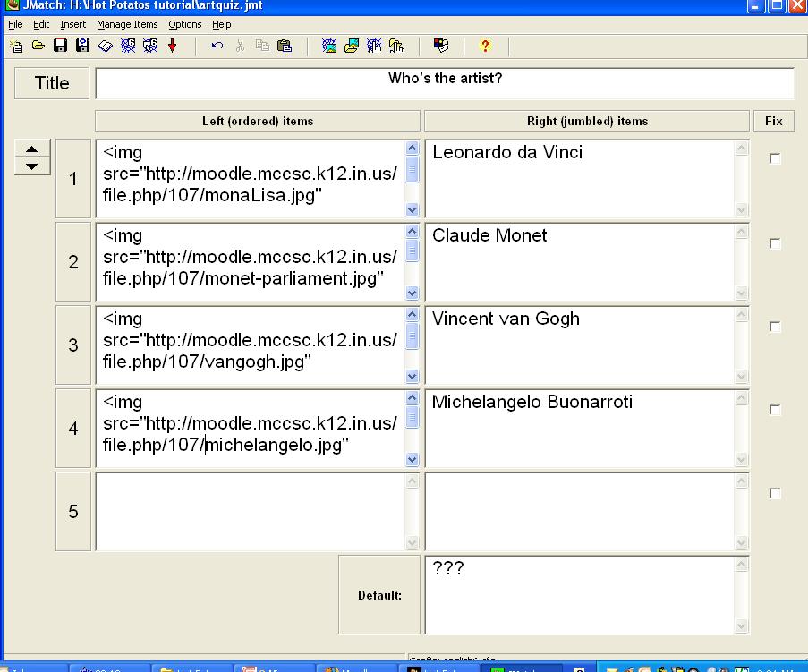Move items up with the up arrow
Viewport: 808px width, 672px height.
pyautogui.click(x=32, y=149)
